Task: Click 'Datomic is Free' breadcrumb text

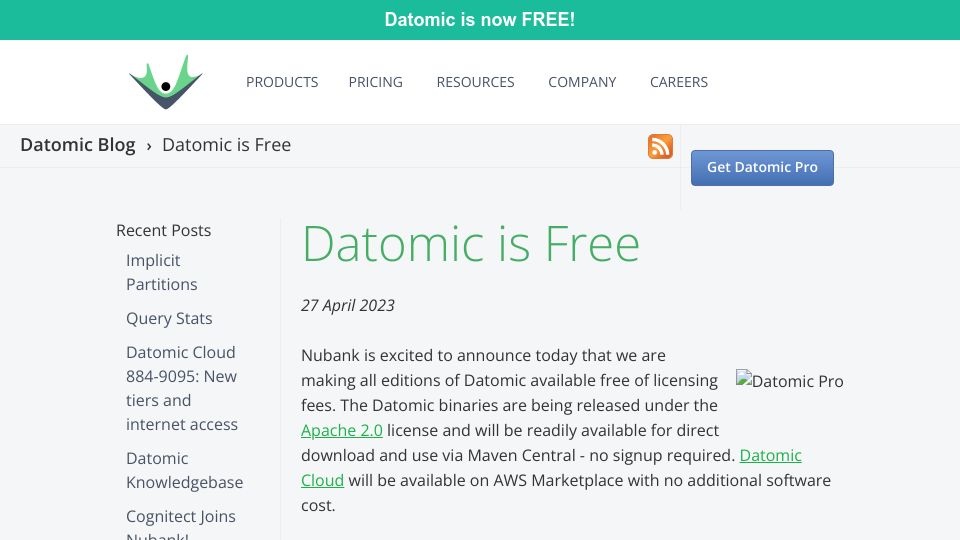Action: point(227,145)
